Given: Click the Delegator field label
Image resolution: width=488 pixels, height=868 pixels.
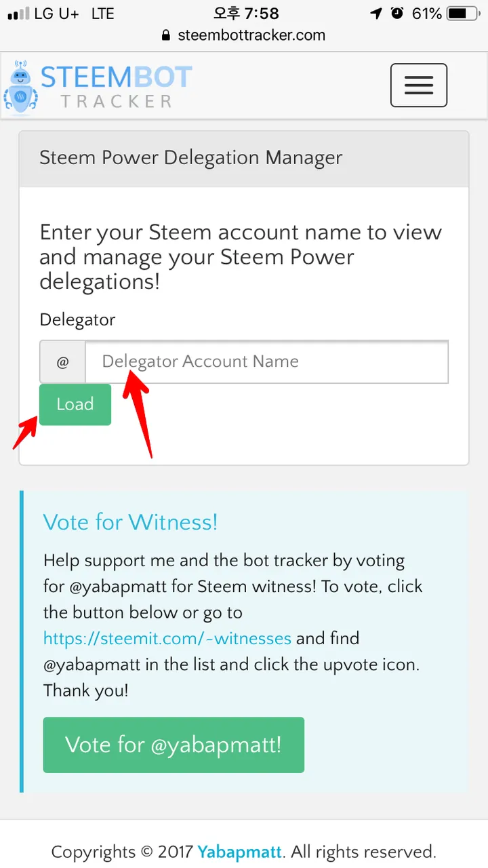Looking at the screenshot, I should (77, 320).
